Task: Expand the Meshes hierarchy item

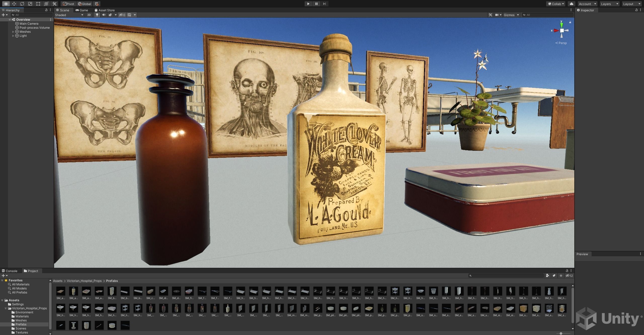Action: 13,32
